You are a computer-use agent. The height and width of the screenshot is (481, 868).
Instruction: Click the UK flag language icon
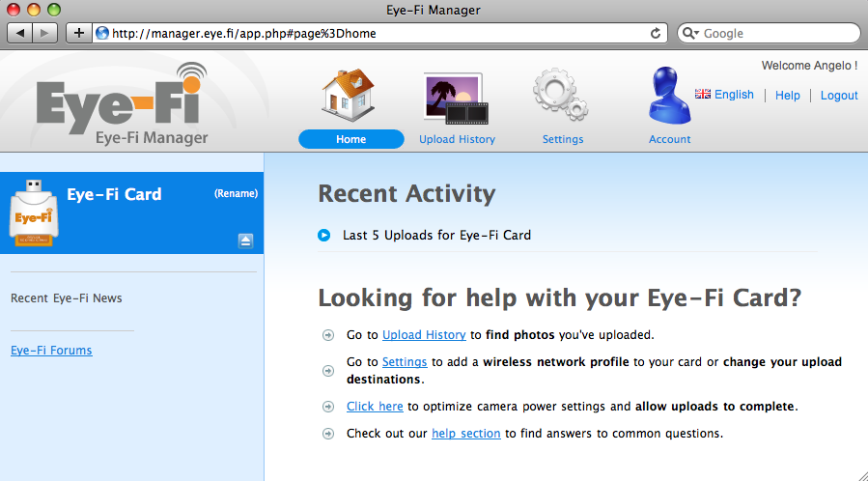click(703, 94)
